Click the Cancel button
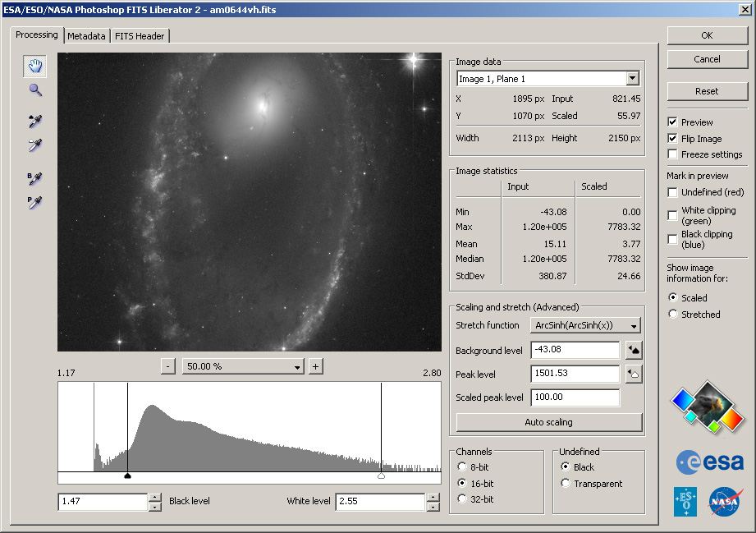The width and height of the screenshot is (756, 533). pyautogui.click(x=708, y=59)
